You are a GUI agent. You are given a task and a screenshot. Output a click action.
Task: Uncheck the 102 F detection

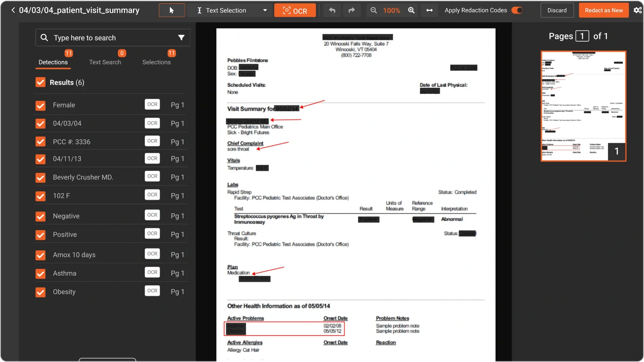pos(41,196)
